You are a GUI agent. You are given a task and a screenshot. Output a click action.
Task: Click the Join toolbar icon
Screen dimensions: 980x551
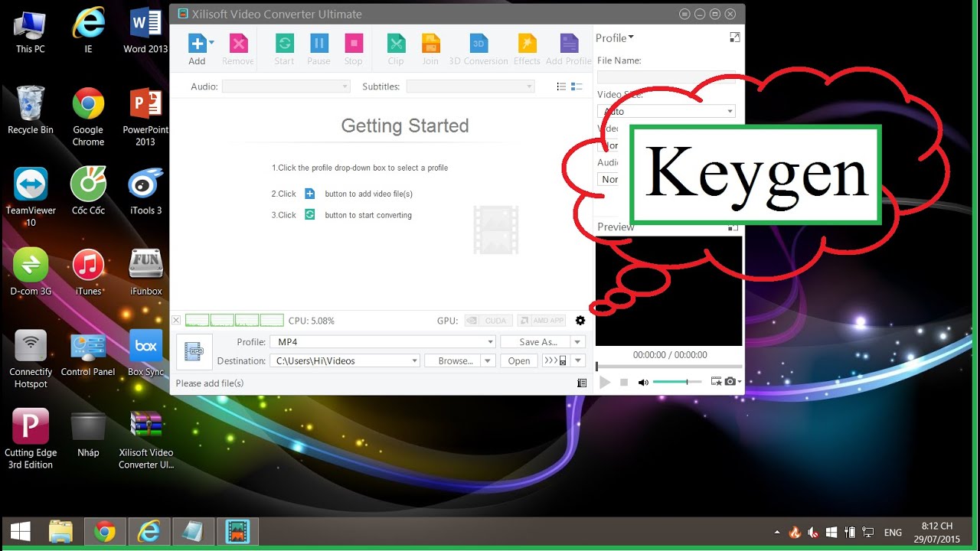430,43
